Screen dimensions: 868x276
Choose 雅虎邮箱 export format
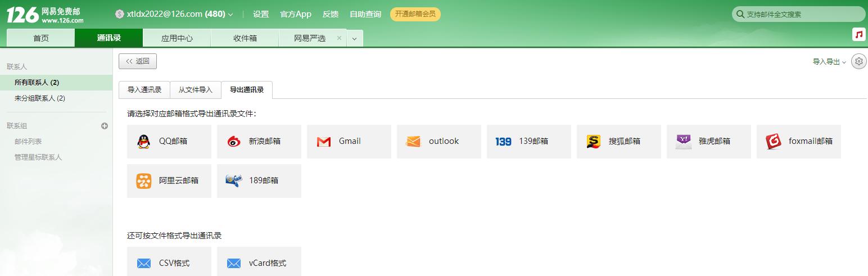pos(708,142)
